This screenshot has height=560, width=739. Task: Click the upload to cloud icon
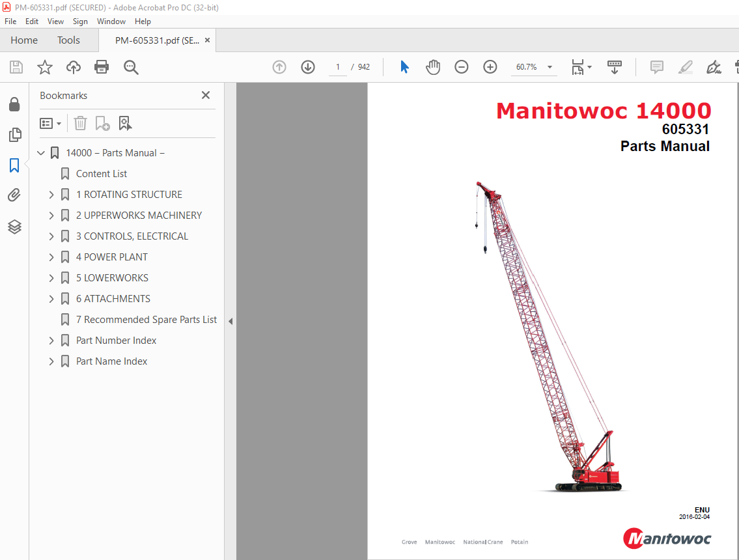click(73, 67)
